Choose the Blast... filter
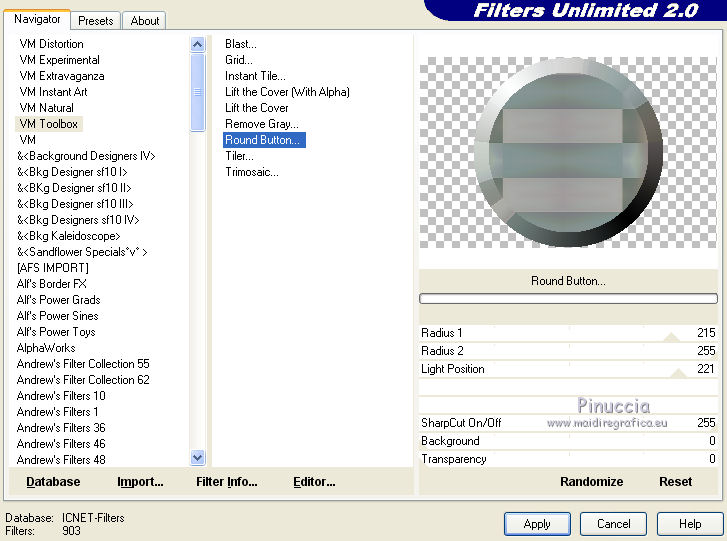 pos(241,44)
